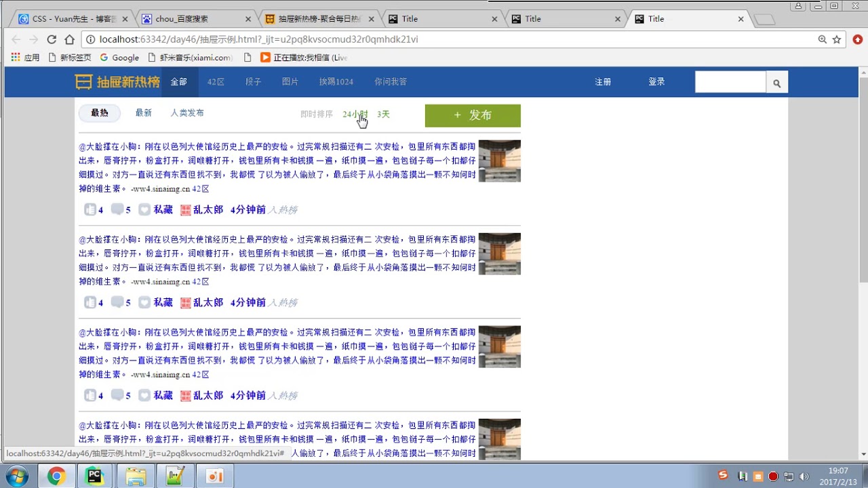Click the Sogou input icon in system tray
868x488 pixels.
tap(724, 475)
